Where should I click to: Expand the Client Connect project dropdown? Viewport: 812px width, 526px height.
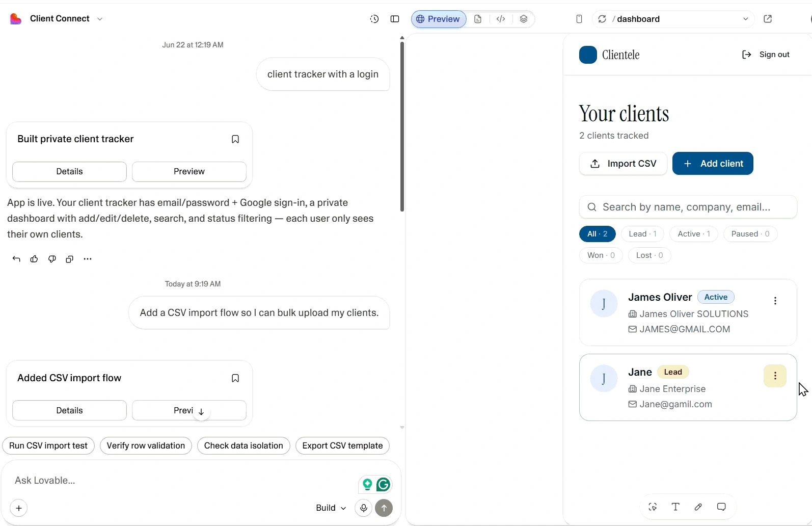100,19
